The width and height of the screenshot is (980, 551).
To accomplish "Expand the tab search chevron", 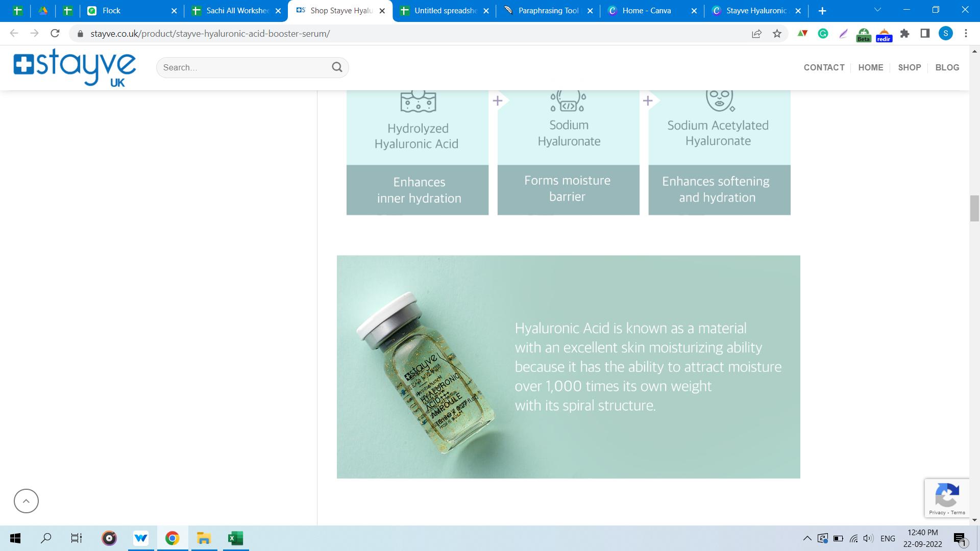I will [877, 10].
